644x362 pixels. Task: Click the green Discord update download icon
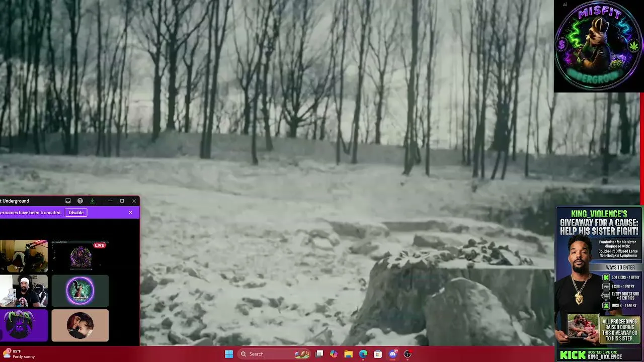pos(92,201)
